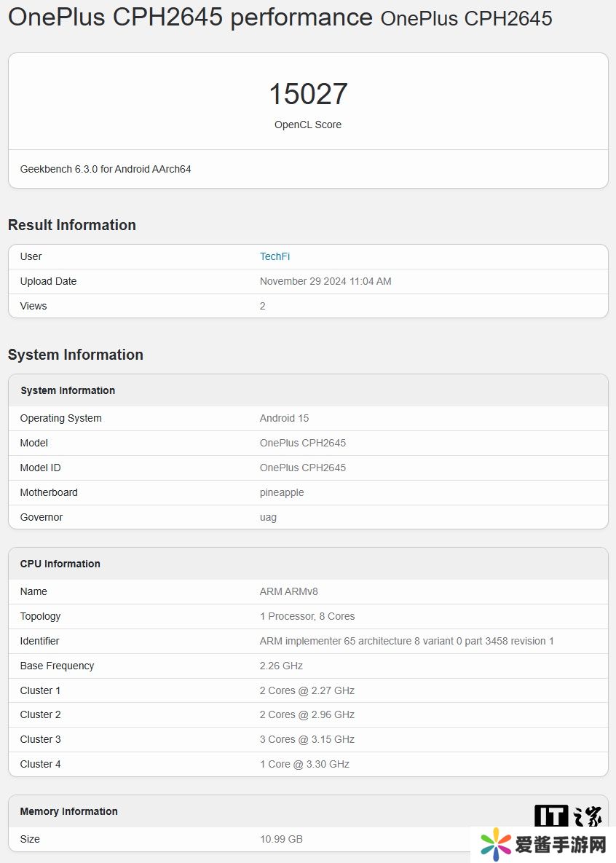This screenshot has height=863, width=616.
Task: Click the Cluster 4 frequency value
Action: pos(304,764)
